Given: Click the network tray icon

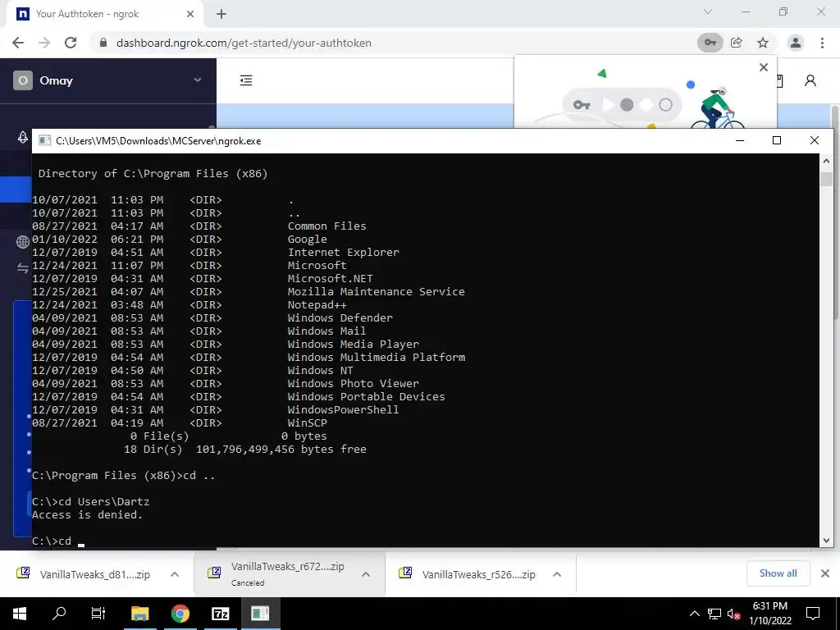Looking at the screenshot, I should coord(714,614).
